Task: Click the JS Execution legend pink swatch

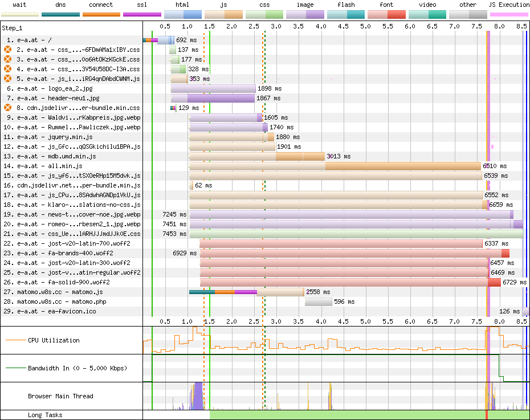Action: click(x=509, y=14)
